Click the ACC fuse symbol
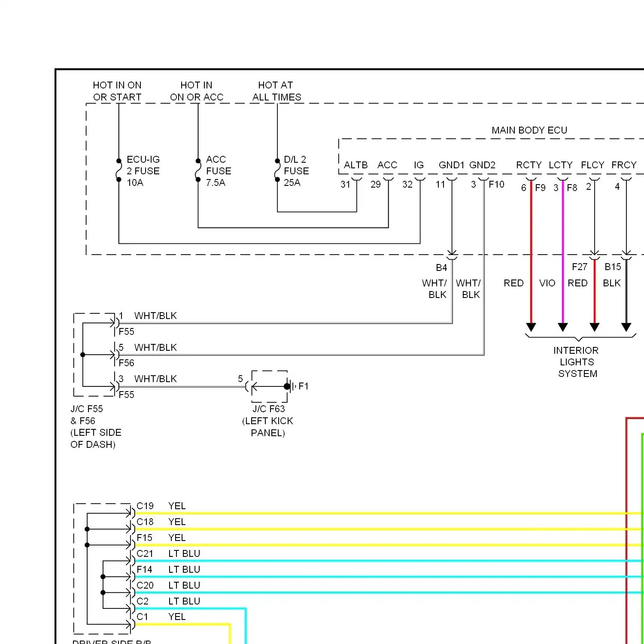 point(198,170)
